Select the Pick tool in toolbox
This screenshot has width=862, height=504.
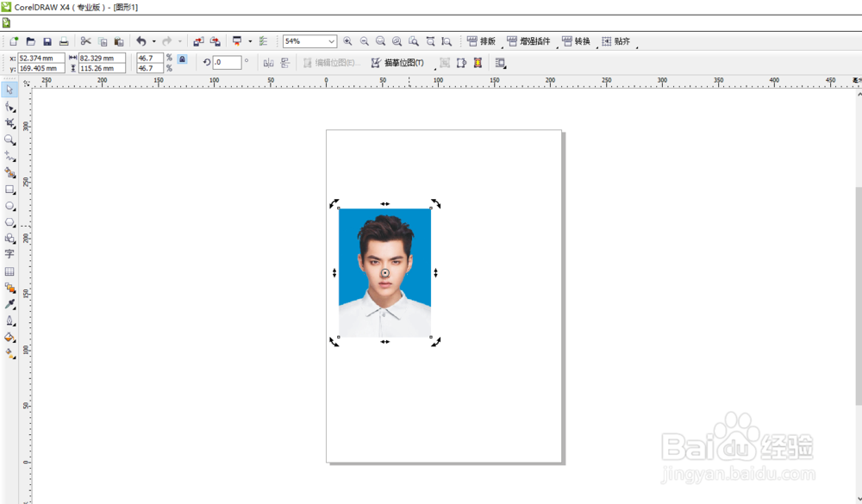[9, 90]
